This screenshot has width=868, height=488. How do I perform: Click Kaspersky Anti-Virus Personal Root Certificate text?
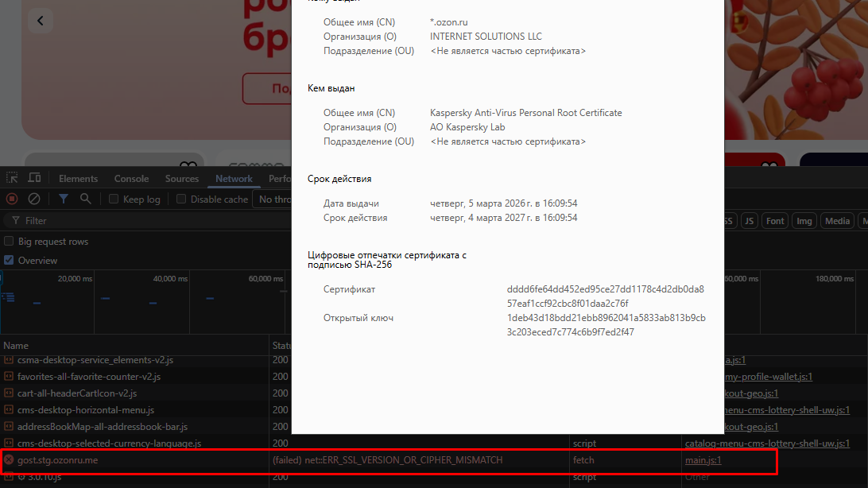pyautogui.click(x=526, y=113)
